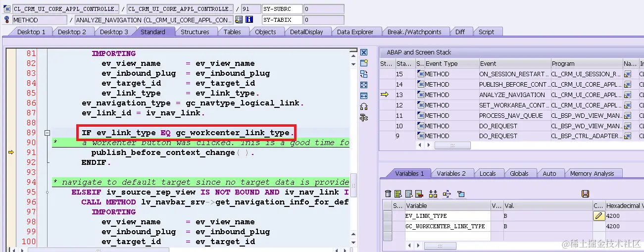The width and height of the screenshot is (644, 252).
Task: Select the row selector for GC_WORKCENTER_LINK_TYPE
Action: coord(388,226)
